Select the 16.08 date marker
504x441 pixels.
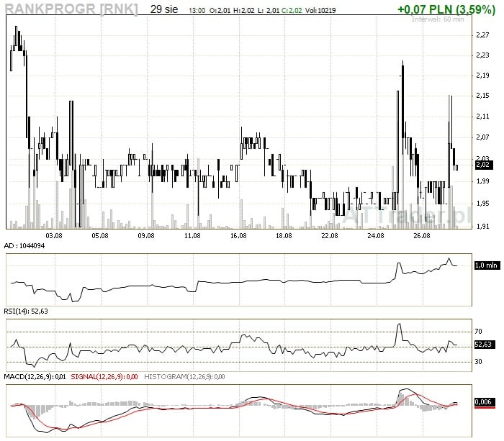pyautogui.click(x=238, y=235)
